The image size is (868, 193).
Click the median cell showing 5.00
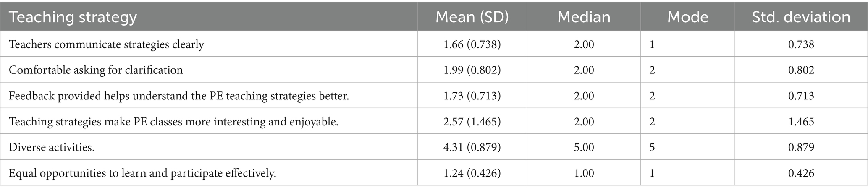click(584, 147)
